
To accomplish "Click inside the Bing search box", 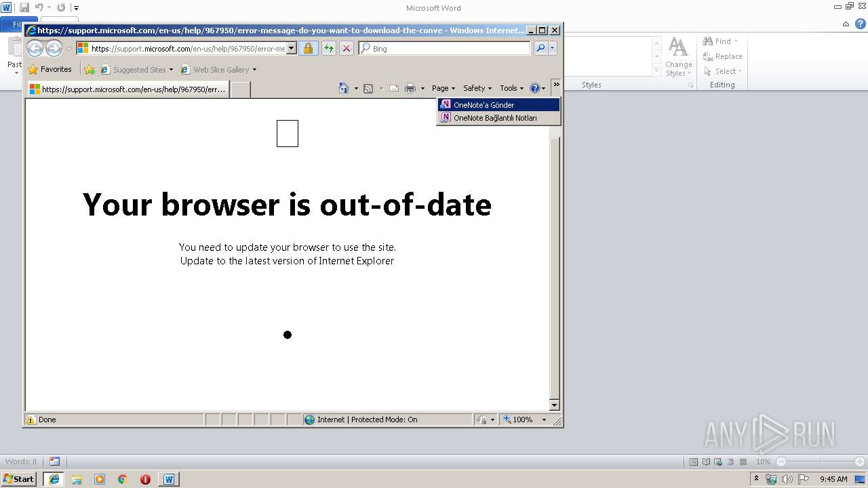I will click(444, 49).
